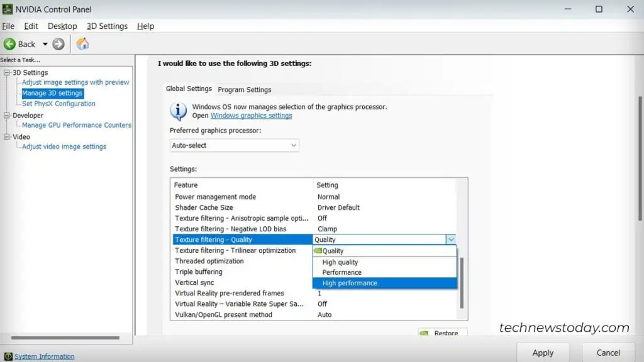Open the Preferred graphics processor dropdown
Viewport: 644px width, 362px height.
pos(234,145)
